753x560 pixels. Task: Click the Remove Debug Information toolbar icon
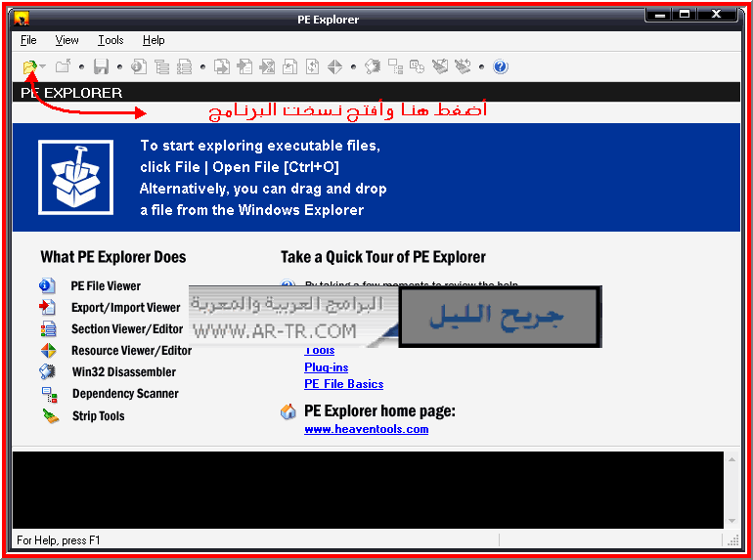[440, 66]
